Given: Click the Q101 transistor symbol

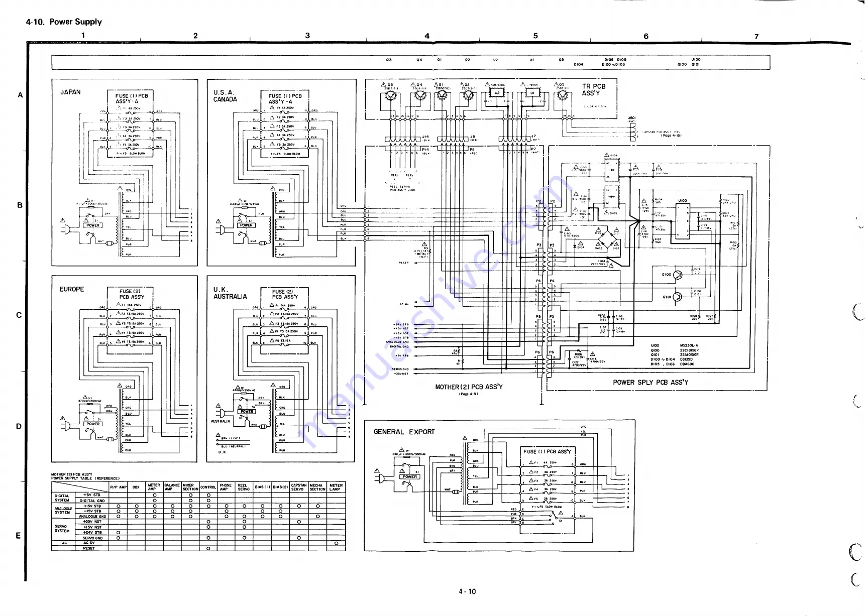Looking at the screenshot, I should point(678,297).
